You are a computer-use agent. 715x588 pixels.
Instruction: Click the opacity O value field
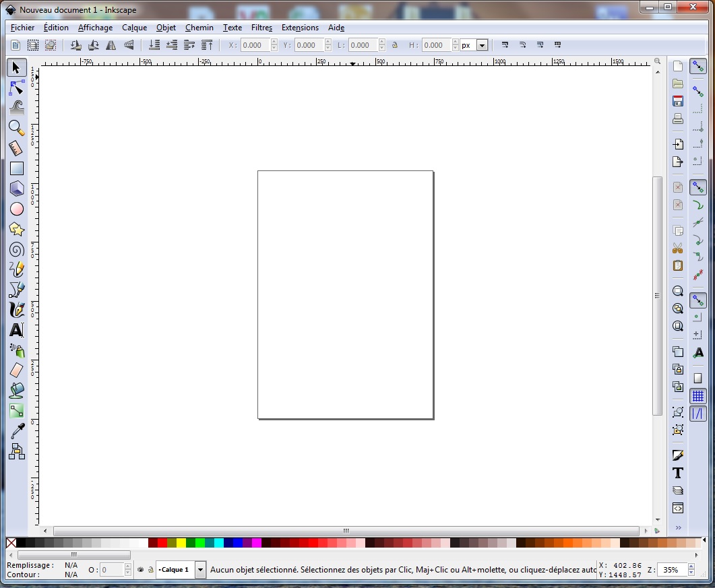pos(112,570)
